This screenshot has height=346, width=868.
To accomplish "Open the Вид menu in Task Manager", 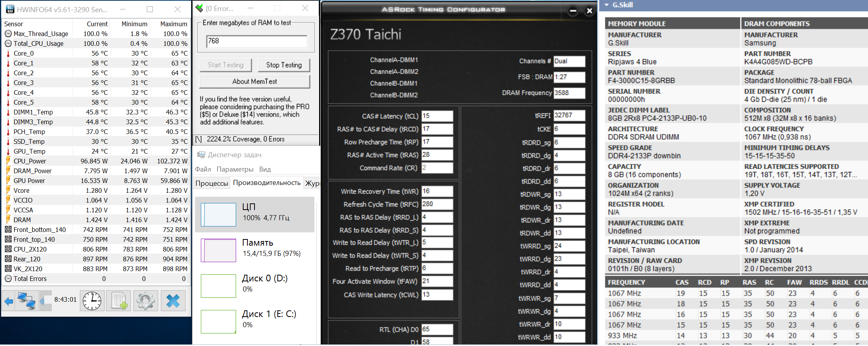I will point(265,169).
